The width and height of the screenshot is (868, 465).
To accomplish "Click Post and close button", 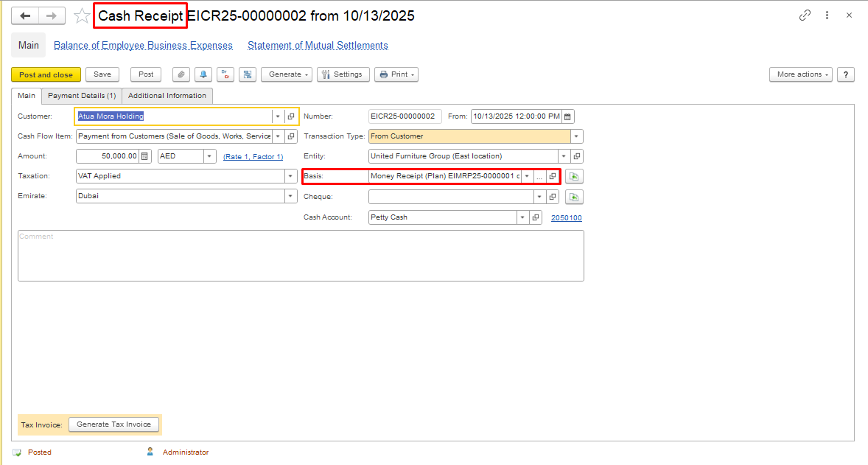I will coord(46,74).
